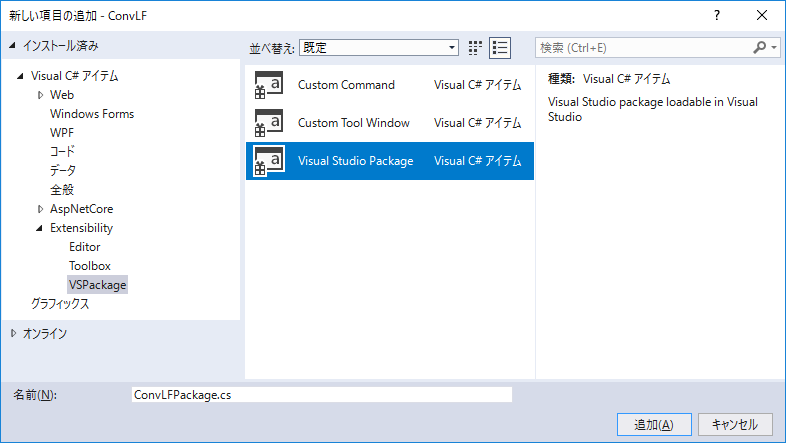Select the Extensibility category

pos(81,228)
